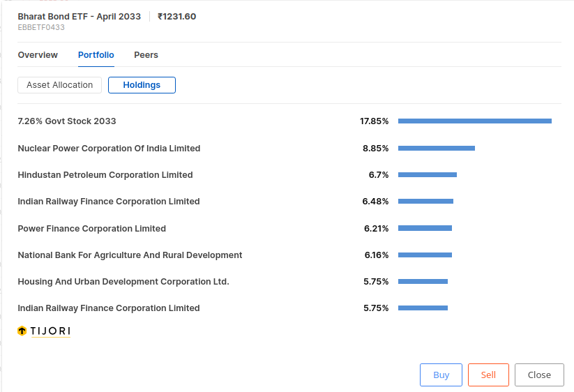
Task: Open the Tijori logo link
Action: click(x=44, y=331)
